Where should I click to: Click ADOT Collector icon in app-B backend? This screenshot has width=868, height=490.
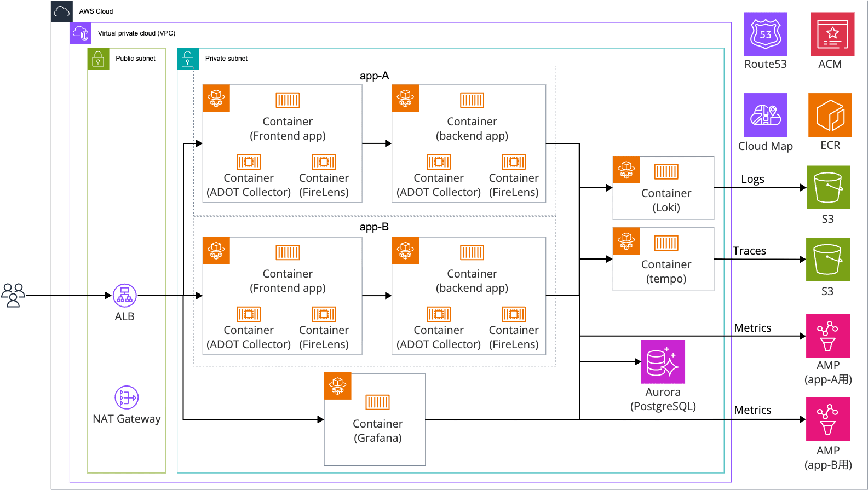(x=439, y=314)
